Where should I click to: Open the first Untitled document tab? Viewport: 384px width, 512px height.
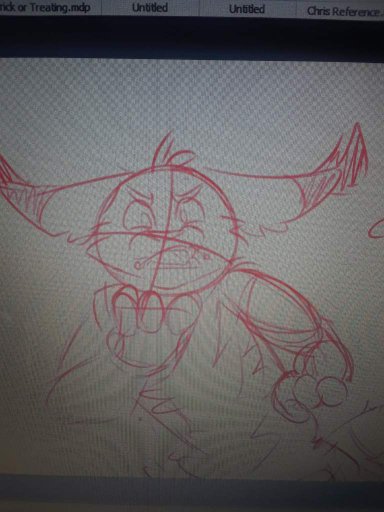tap(150, 7)
